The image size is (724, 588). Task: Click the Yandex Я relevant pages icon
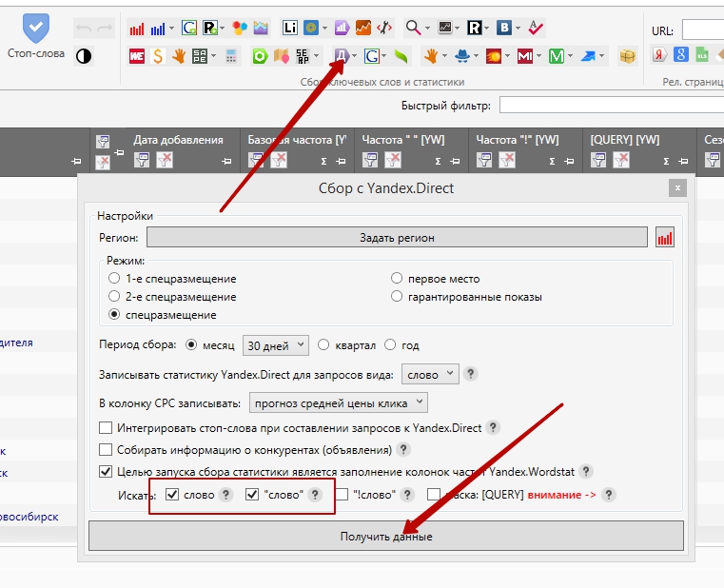coord(659,54)
